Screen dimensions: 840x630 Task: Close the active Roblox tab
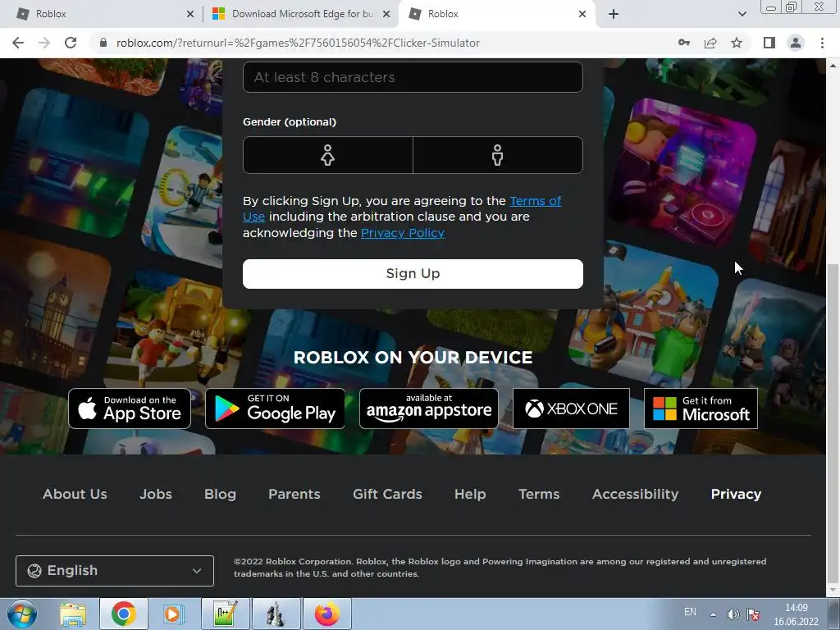(582, 14)
